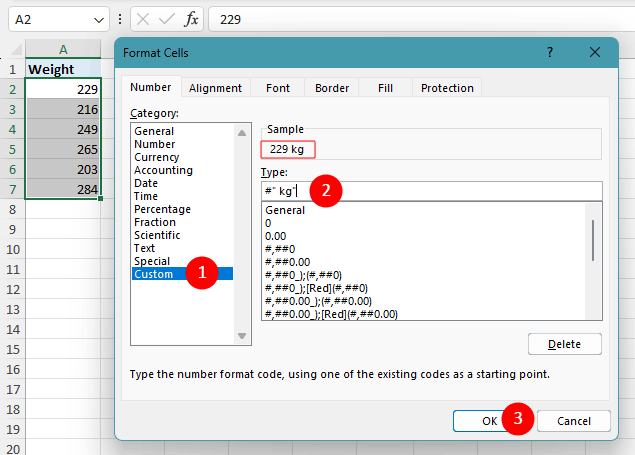Click the formula bar Cancel X icon
Screen dimensions: 635x455
click(x=144, y=19)
